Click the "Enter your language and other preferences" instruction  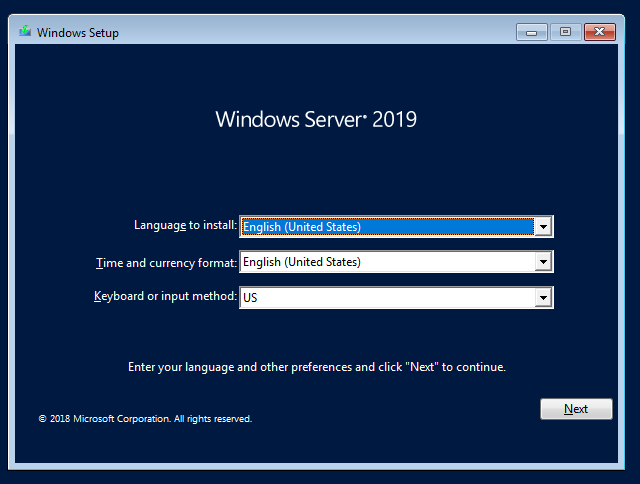[317, 367]
